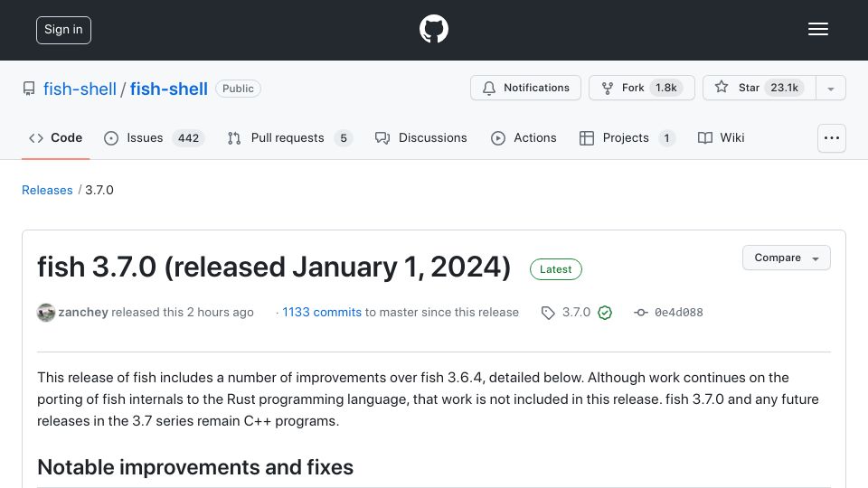Screen dimensions: 868x488
Task: Click the 1.8k fork count
Action: [x=666, y=88]
